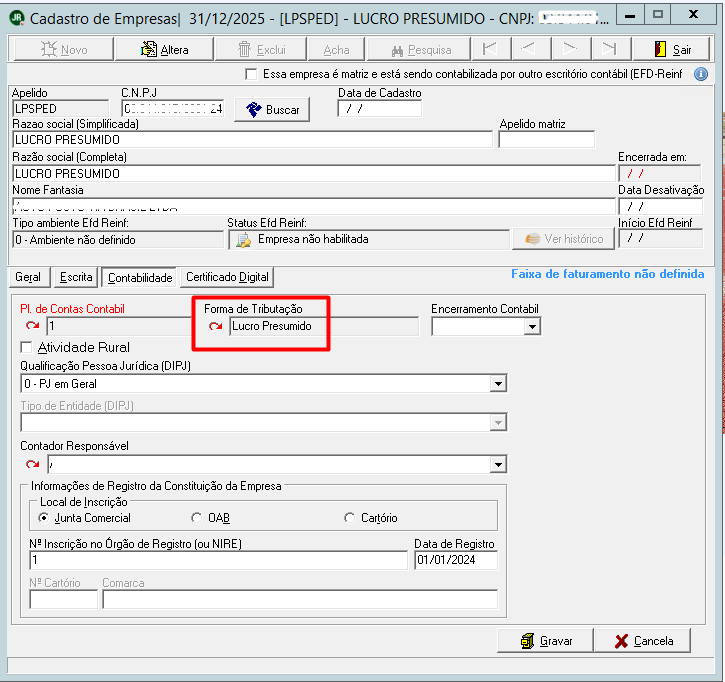The height and width of the screenshot is (682, 725).
Task: Select the Contabilidade tab
Action: [140, 277]
